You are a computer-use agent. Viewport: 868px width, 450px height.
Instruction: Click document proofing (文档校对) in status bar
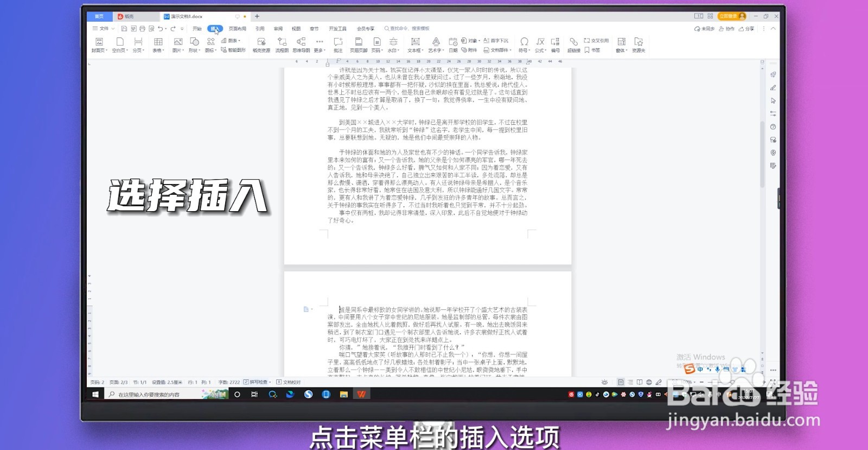(289, 382)
